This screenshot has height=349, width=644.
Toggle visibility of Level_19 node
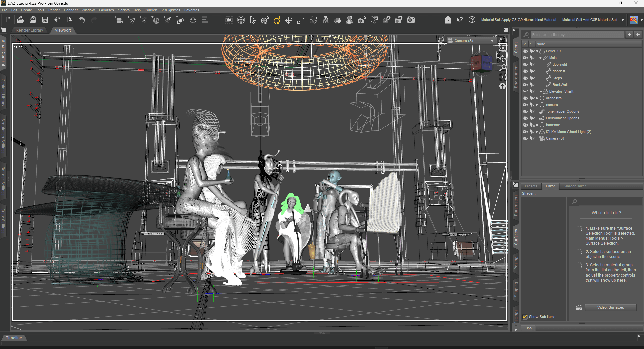point(525,51)
